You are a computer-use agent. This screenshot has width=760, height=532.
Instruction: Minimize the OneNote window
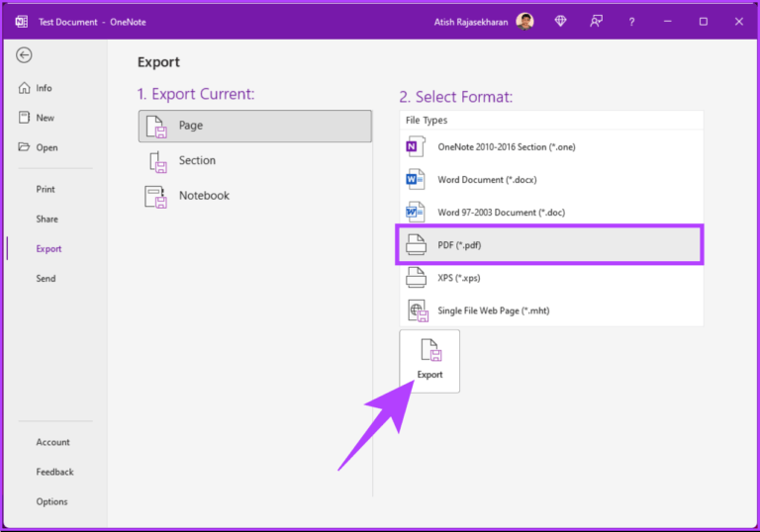[667, 22]
